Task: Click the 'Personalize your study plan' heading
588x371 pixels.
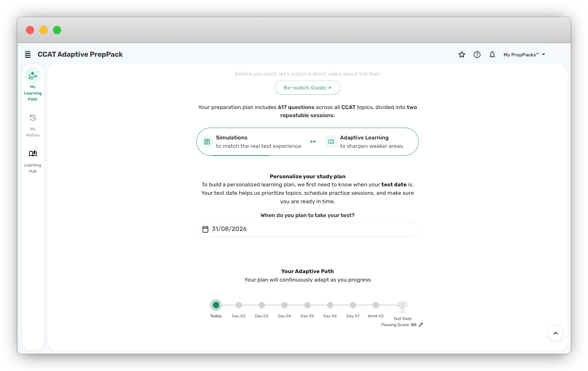Action: 308,177
